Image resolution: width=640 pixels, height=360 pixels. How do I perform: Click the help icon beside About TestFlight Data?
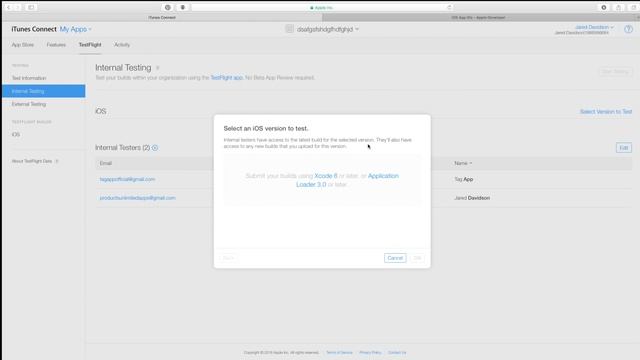57,161
